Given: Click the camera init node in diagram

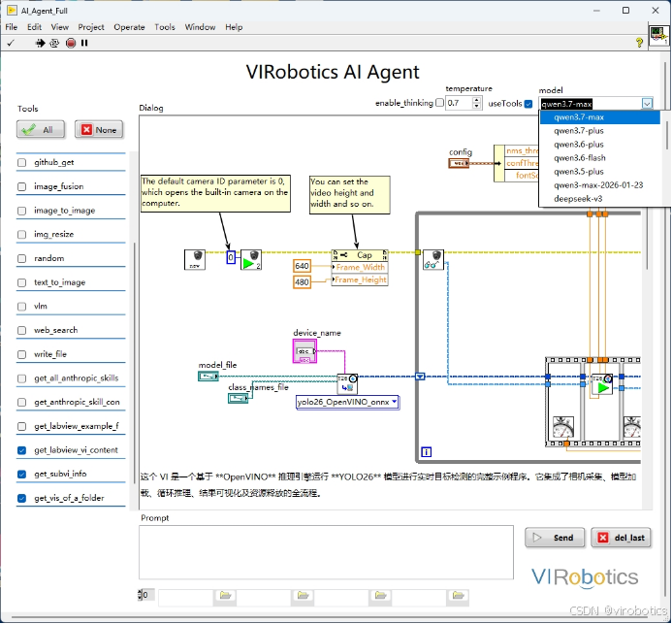Looking at the screenshot, I should point(195,259).
